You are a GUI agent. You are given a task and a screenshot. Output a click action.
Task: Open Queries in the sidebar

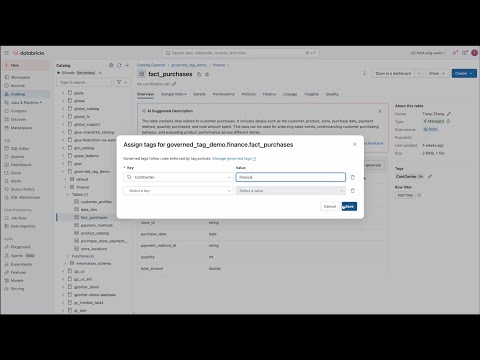[17, 156]
